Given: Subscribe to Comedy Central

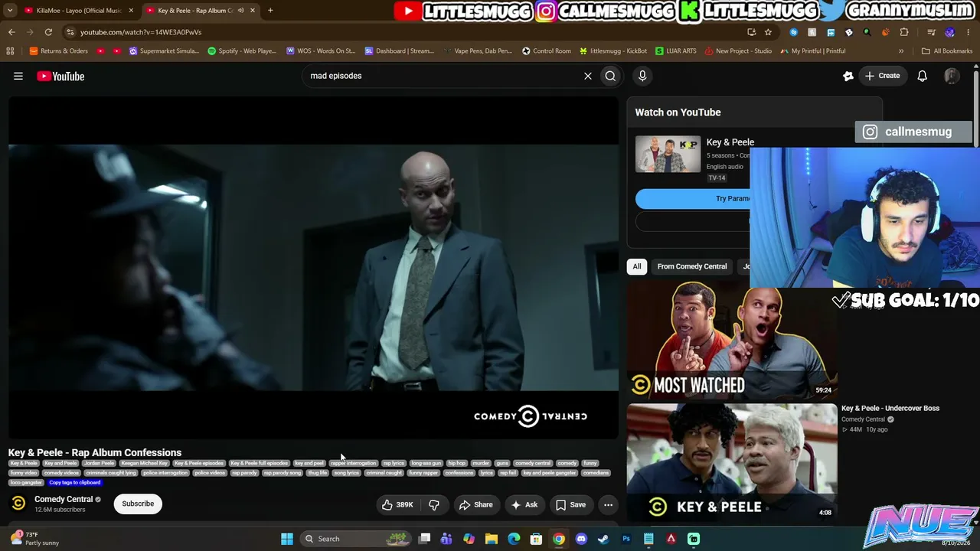Looking at the screenshot, I should [138, 504].
